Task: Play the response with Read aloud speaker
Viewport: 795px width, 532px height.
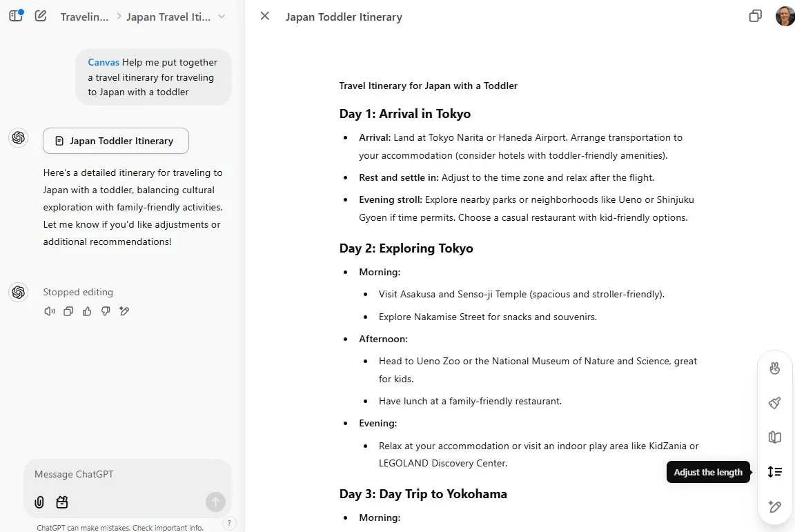Action: [x=49, y=311]
